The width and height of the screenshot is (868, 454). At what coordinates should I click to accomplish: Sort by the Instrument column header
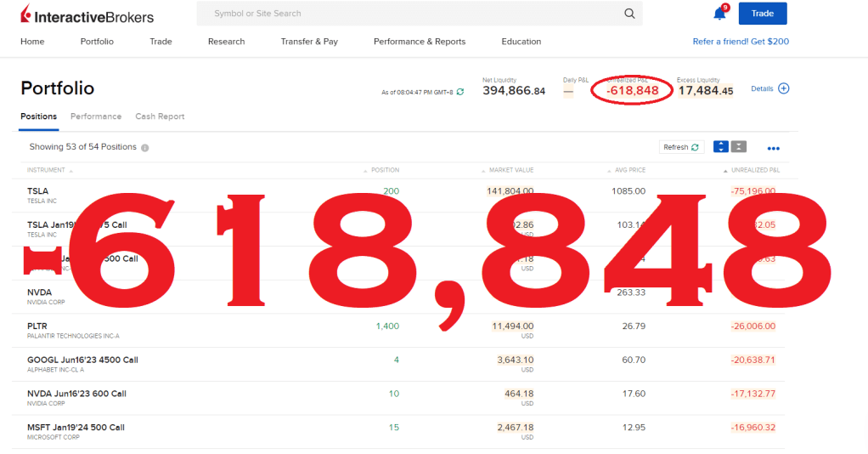coord(46,170)
